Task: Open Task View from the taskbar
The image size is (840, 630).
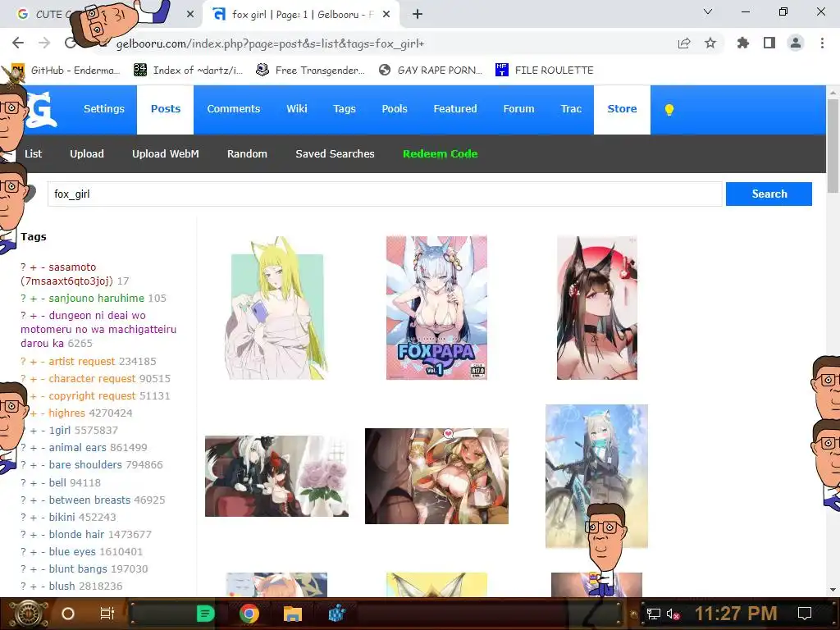Action: pos(107,614)
